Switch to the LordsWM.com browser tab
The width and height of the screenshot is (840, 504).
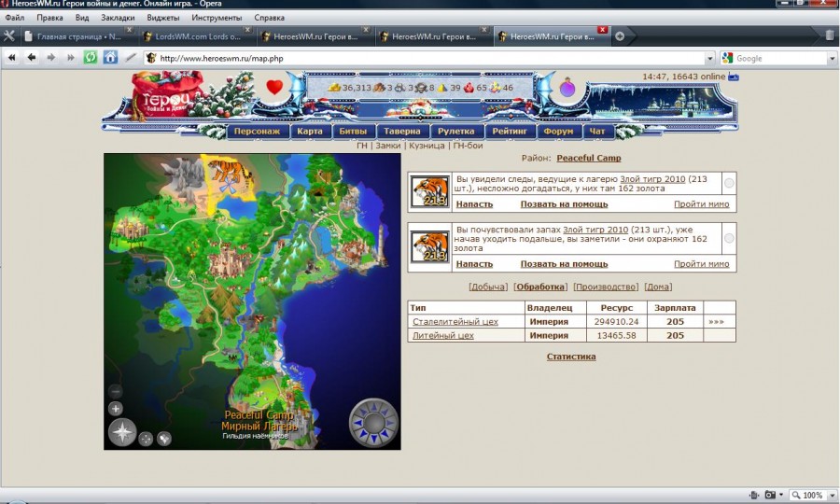(193, 36)
